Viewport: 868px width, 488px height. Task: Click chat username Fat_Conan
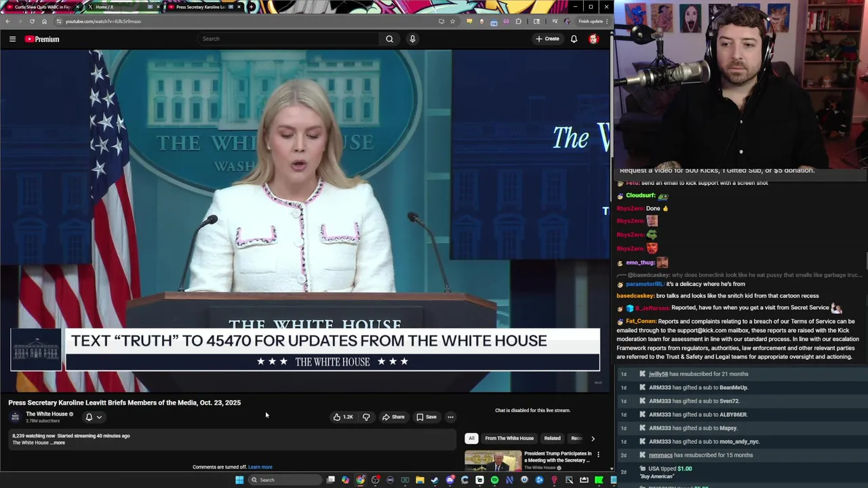click(640, 321)
